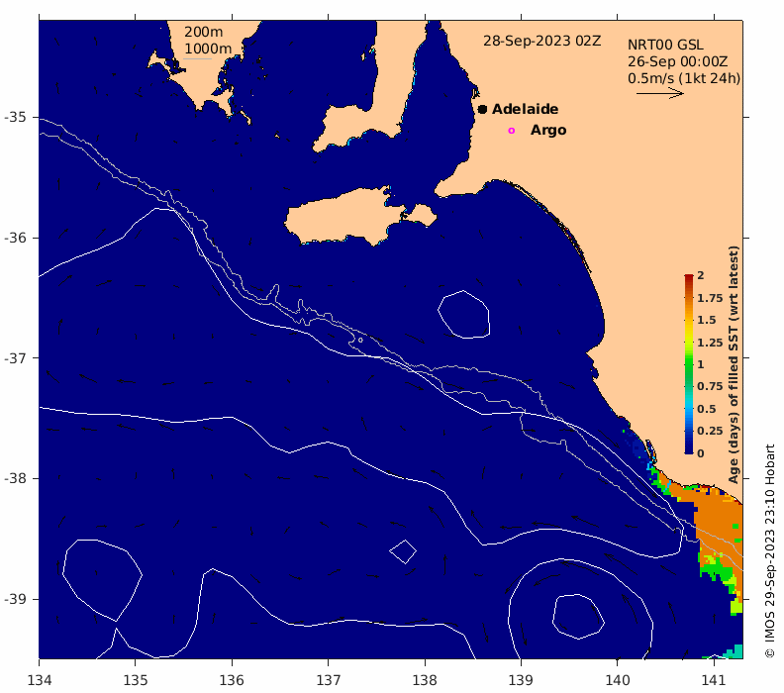Click the magenta Argo float circle marker
784x693 pixels.
pos(511,131)
